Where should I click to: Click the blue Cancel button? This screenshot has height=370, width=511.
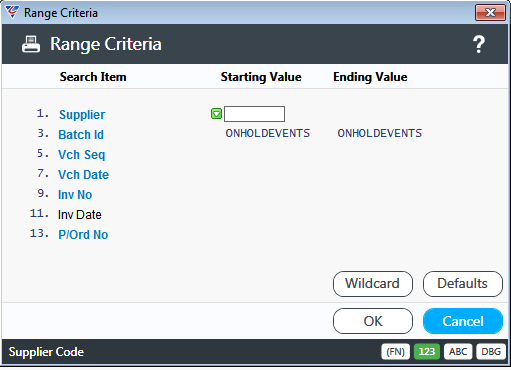tap(463, 321)
